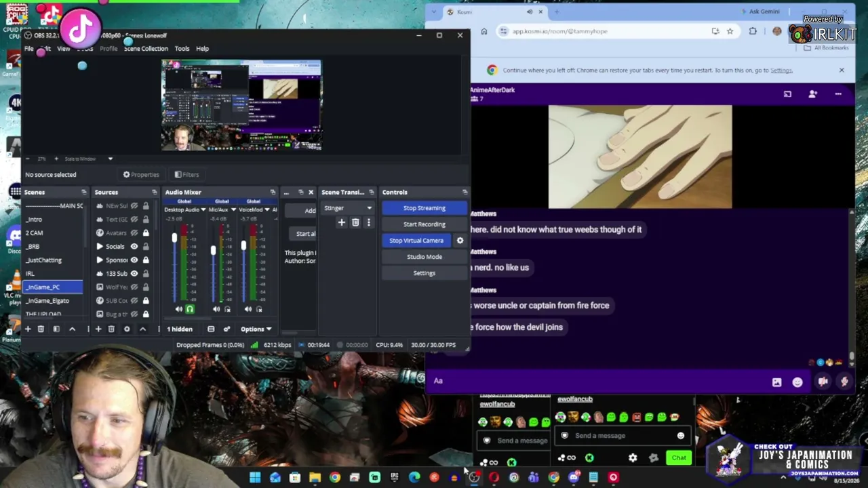Image resolution: width=868 pixels, height=488 pixels.
Task: Open the OBS Tools menu
Action: [x=182, y=49]
